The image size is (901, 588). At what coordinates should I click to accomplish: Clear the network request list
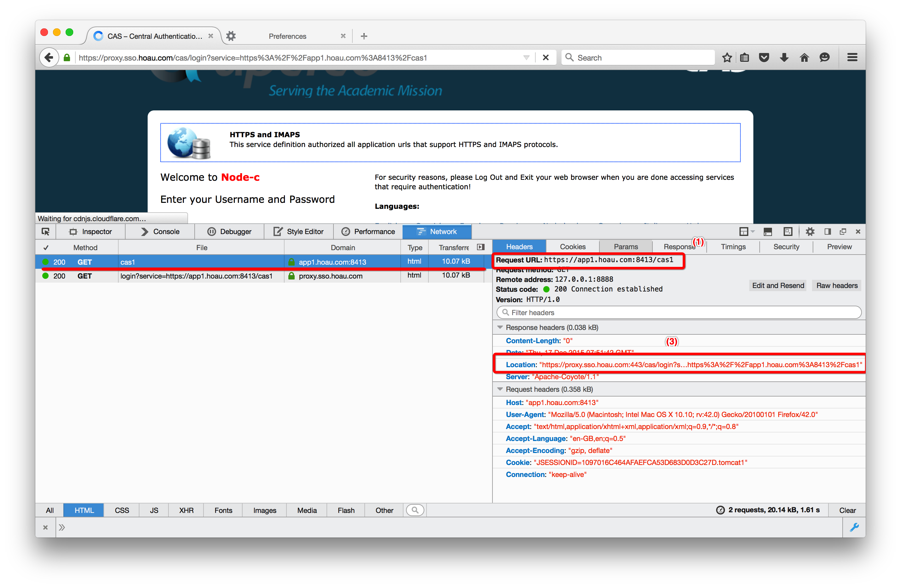click(847, 510)
